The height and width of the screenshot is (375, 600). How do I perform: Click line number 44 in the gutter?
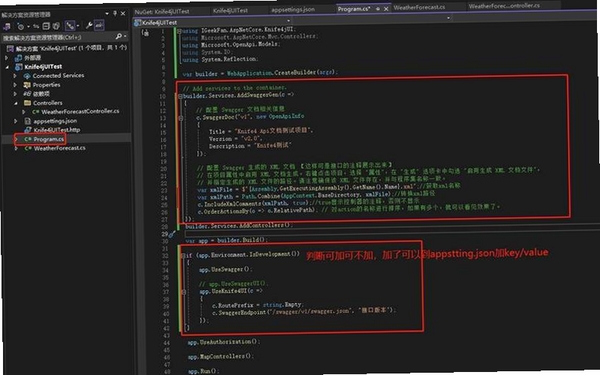click(x=166, y=342)
